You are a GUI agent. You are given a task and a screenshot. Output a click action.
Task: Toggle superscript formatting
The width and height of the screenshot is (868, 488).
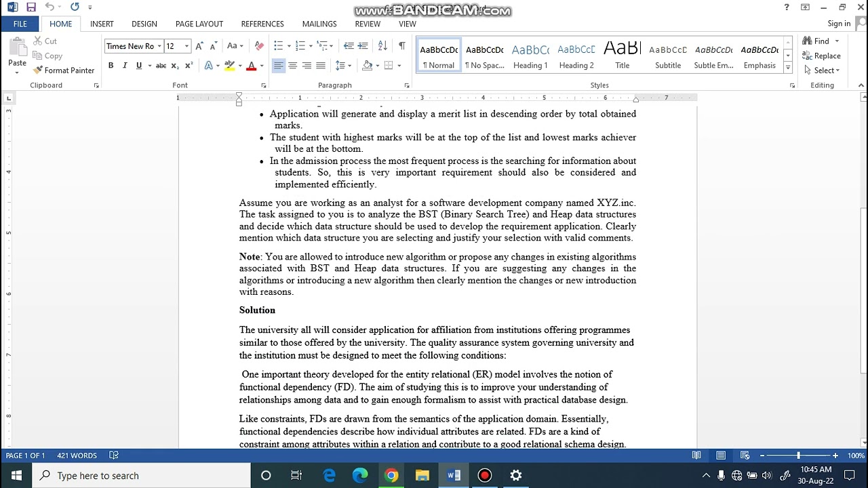pos(189,66)
